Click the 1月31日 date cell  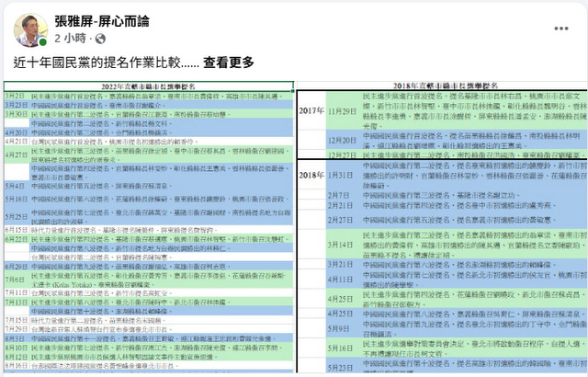[x=341, y=174]
